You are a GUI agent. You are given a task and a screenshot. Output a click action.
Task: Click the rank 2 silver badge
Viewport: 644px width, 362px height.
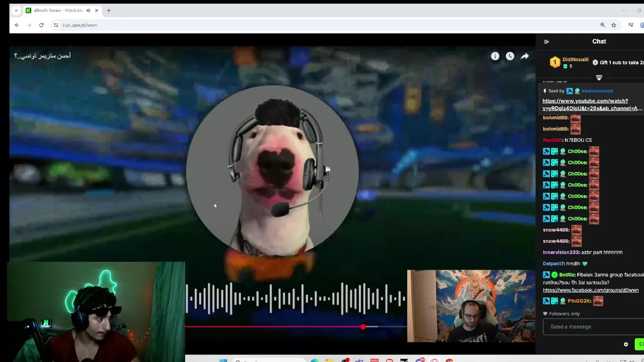coord(595,62)
